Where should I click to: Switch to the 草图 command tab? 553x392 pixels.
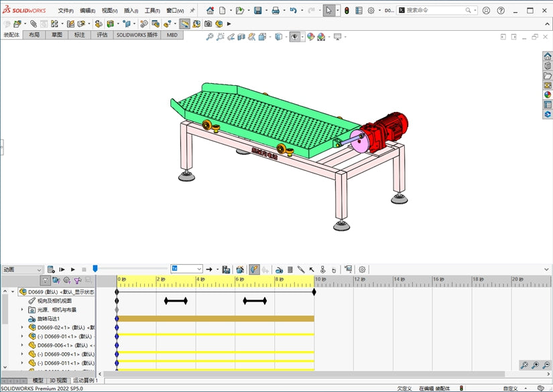pyautogui.click(x=57, y=35)
